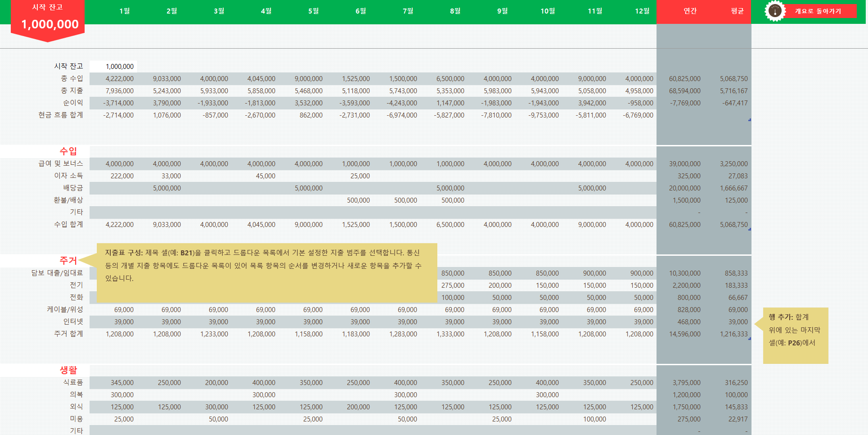The image size is (868, 435).
Task: Select 전기 August value 275,000
Action: pyautogui.click(x=453, y=285)
